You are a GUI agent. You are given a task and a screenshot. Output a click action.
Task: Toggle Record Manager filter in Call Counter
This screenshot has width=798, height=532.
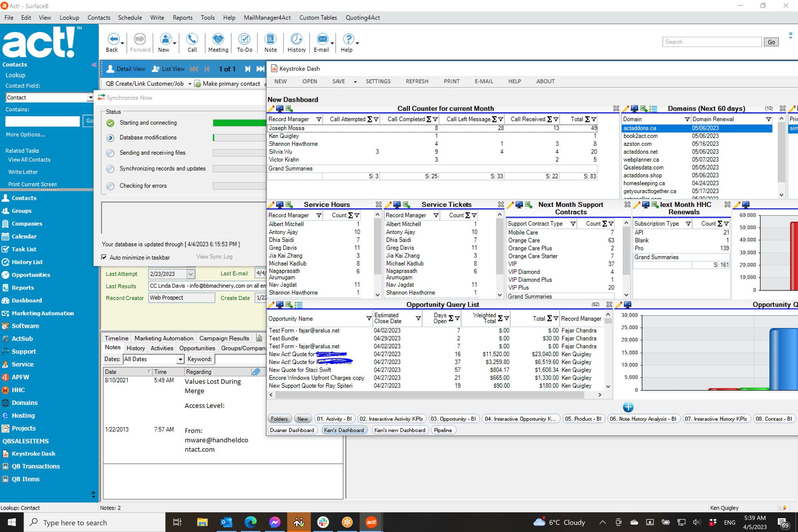tap(319, 119)
